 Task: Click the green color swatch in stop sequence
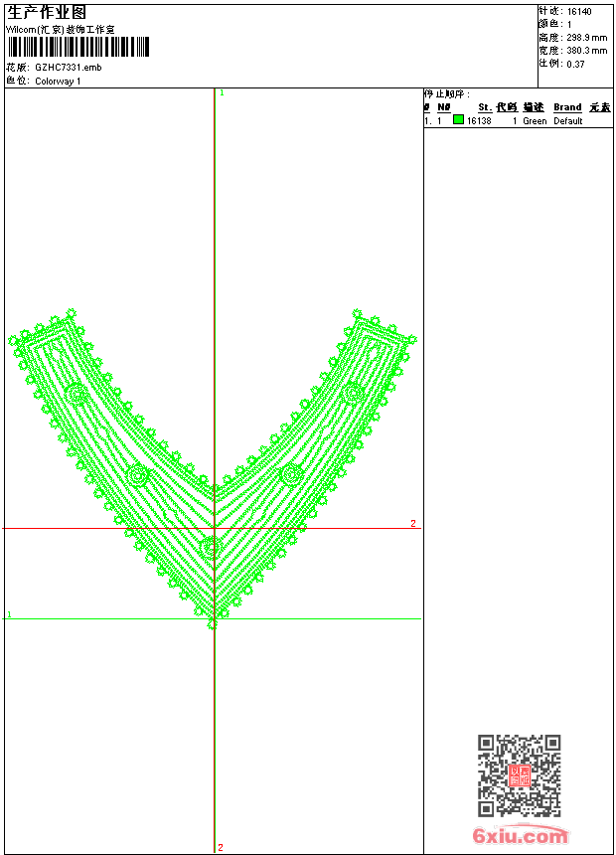tap(458, 120)
